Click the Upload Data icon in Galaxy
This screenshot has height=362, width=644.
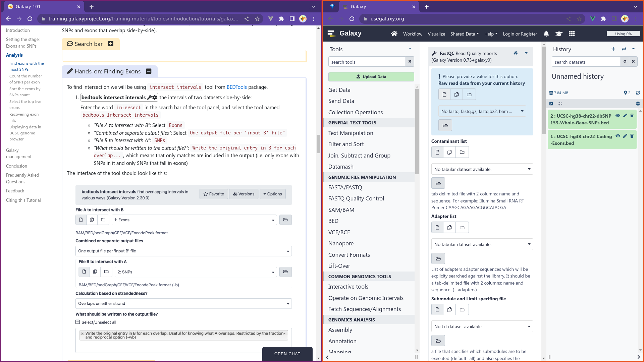pyautogui.click(x=371, y=76)
